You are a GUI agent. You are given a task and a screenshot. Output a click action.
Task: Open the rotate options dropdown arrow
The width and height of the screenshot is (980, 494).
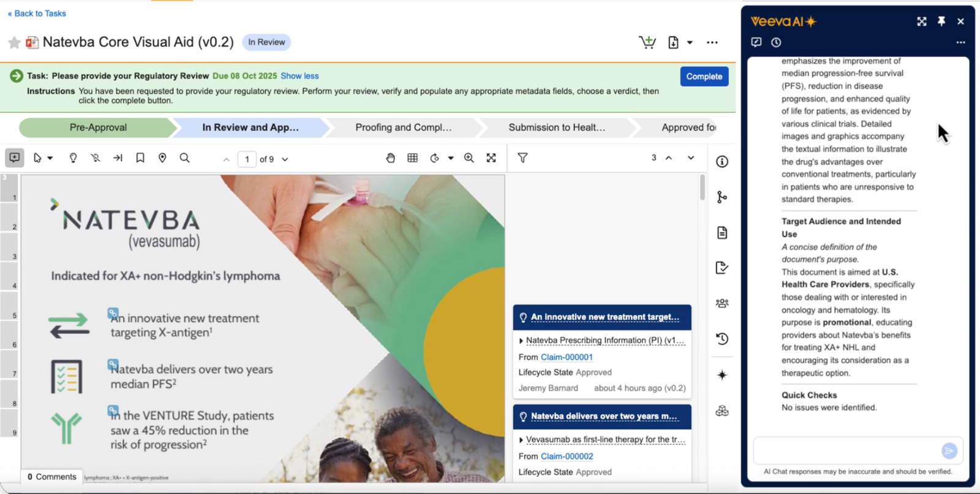tap(451, 158)
